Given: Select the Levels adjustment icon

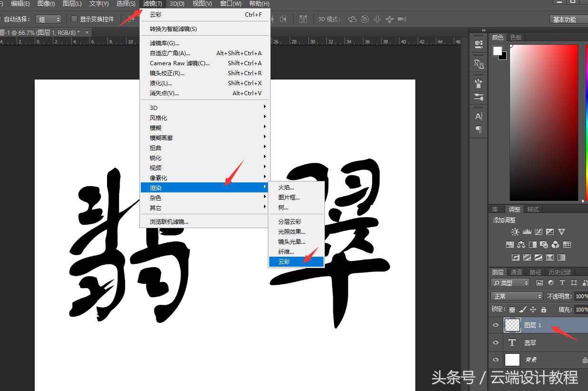Looking at the screenshot, I should point(527,231).
